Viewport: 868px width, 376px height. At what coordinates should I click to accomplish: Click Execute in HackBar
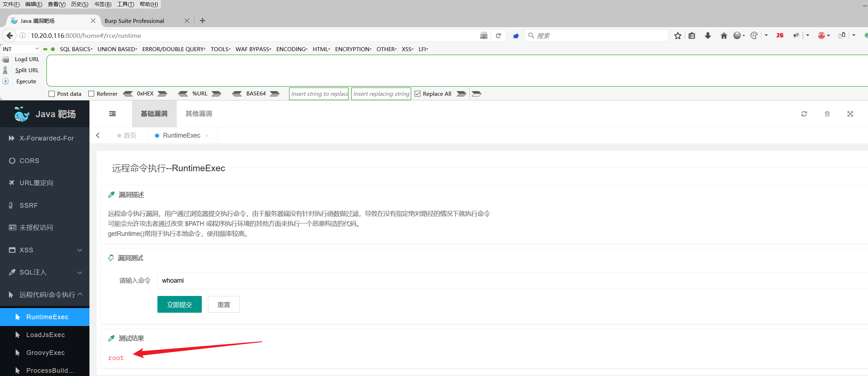[26, 81]
